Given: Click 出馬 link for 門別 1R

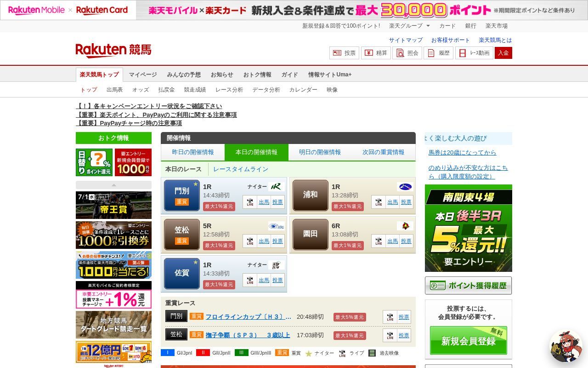Looking at the screenshot, I should pyautogui.click(x=264, y=202).
